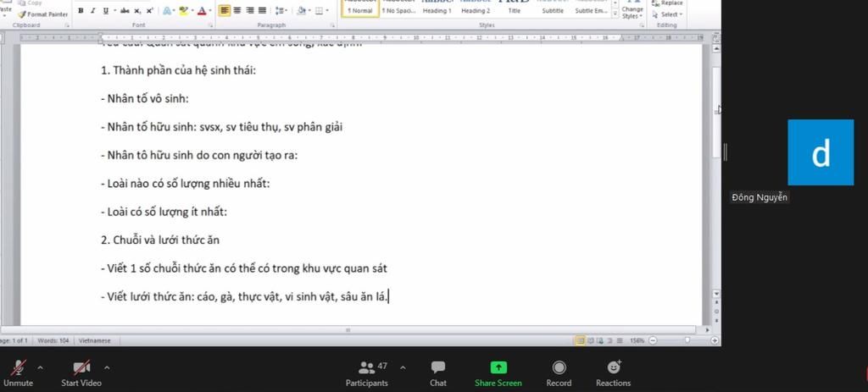This screenshot has height=392, width=868.
Task: Apply red font color
Action: pos(202,10)
